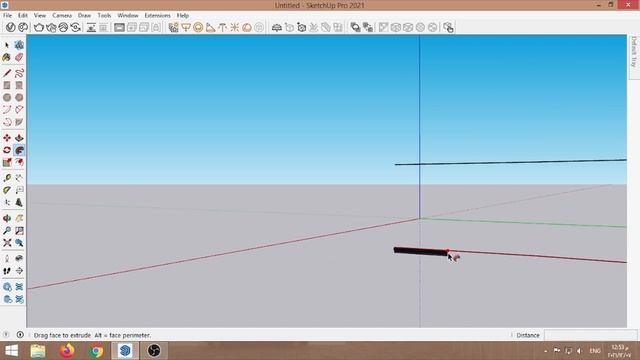Choose the Make Component tool
640x360 pixels.
19,45
